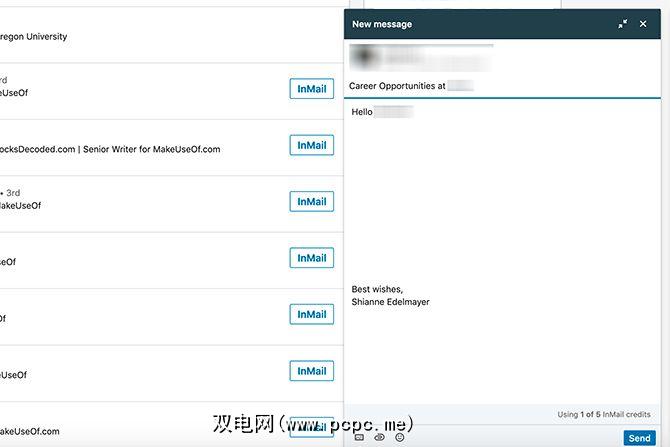The height and width of the screenshot is (447, 670).
Task: Insert an image into the message
Action: point(359,437)
